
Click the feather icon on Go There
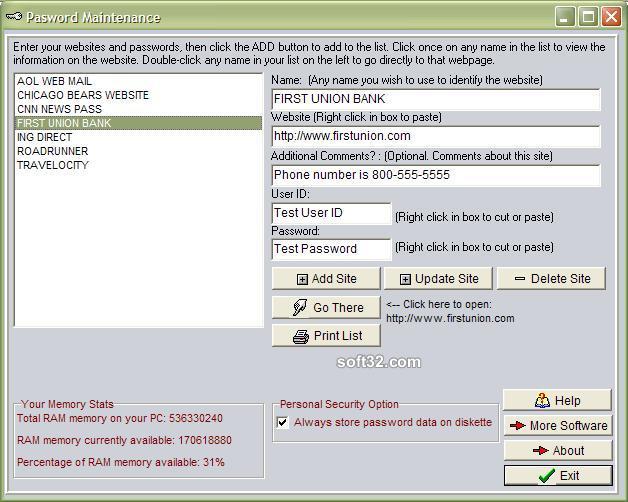300,307
